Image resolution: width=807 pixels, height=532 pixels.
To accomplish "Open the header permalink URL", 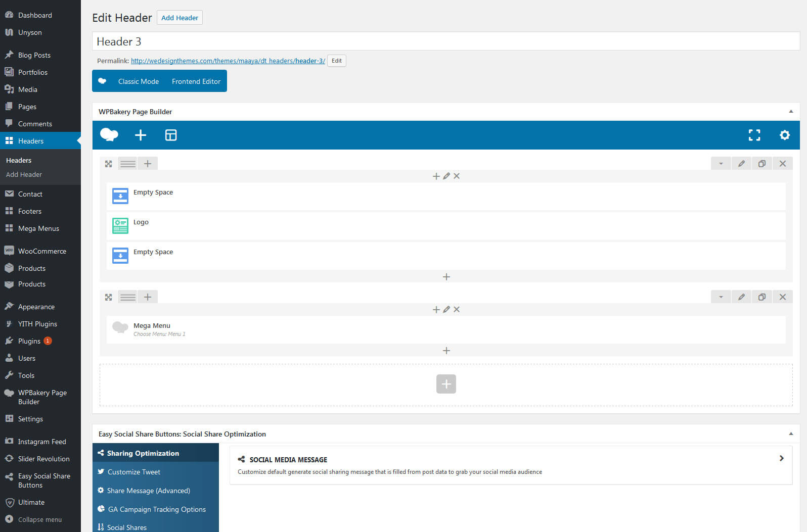I will pyautogui.click(x=228, y=61).
